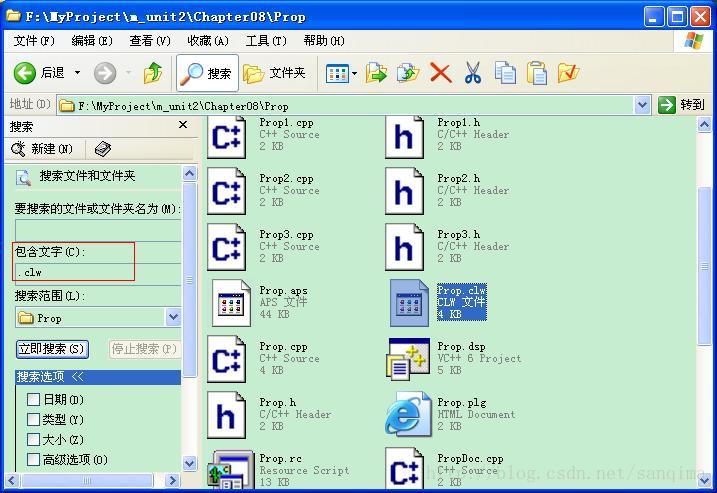Screen dimensions: 717x493
Task: Click the search assistant book icon
Action: coord(103,149)
